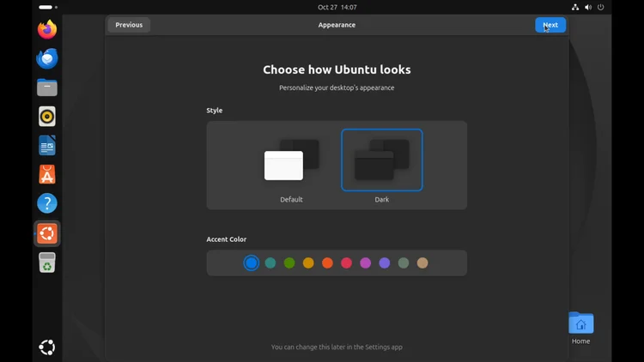Choose the yellow accent color

pyautogui.click(x=308, y=262)
